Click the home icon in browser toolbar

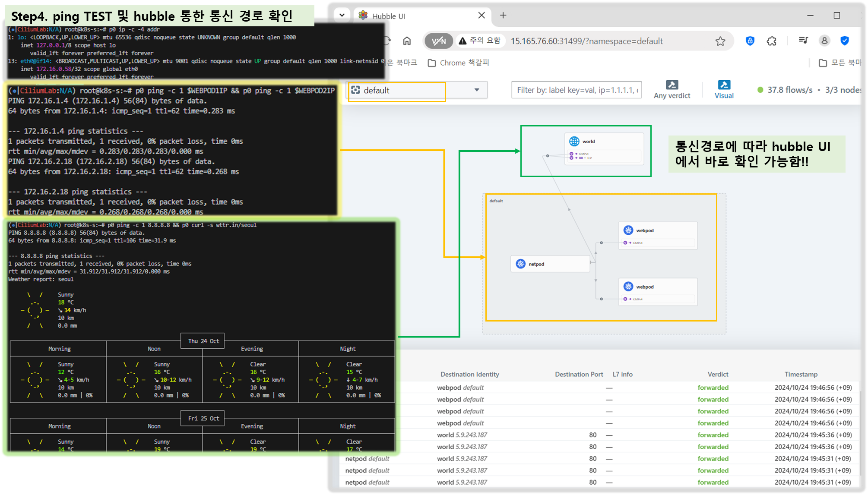pos(407,41)
